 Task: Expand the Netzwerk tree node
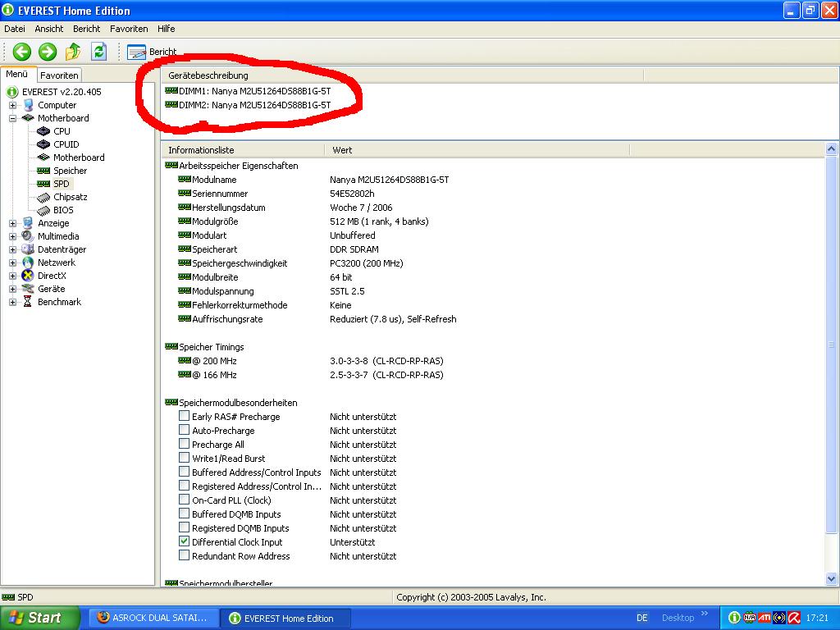pos(13,262)
